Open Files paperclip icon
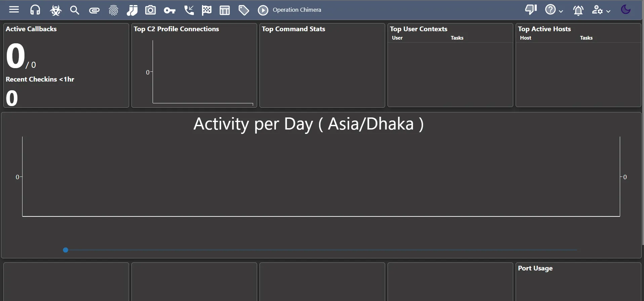 94,11
